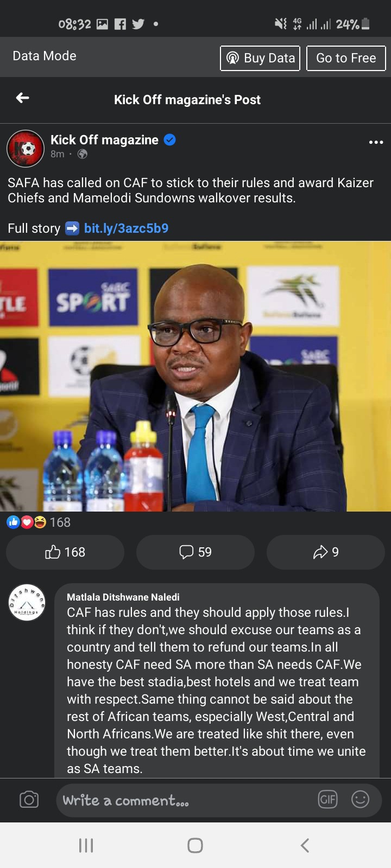Like the post with 168 likes
Image resolution: width=391 pixels, height=868 pixels.
pyautogui.click(x=65, y=552)
